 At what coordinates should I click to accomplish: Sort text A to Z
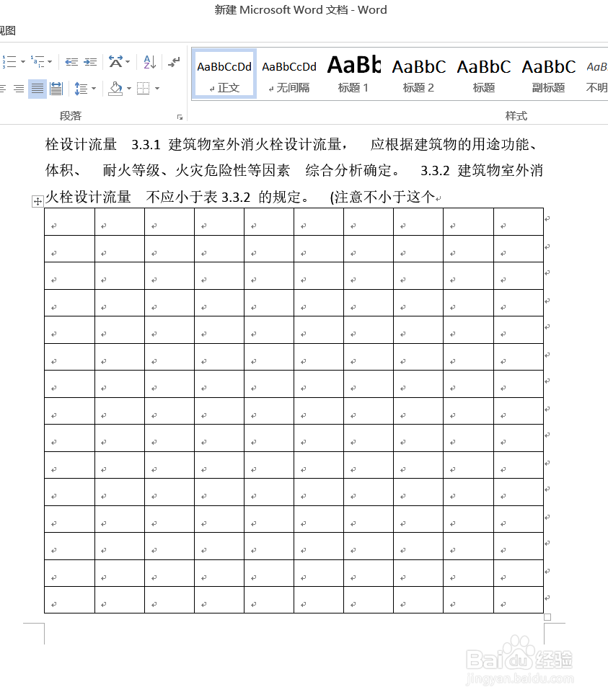coord(149,61)
